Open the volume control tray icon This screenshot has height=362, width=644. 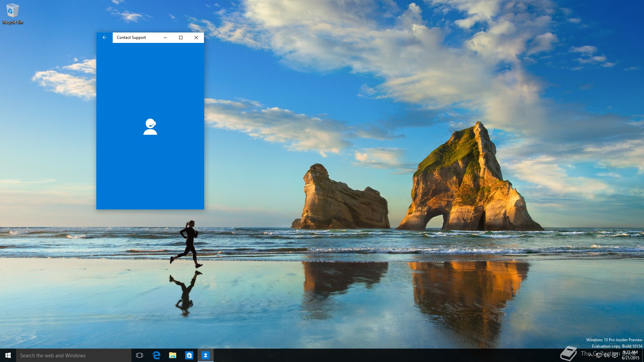[606, 355]
